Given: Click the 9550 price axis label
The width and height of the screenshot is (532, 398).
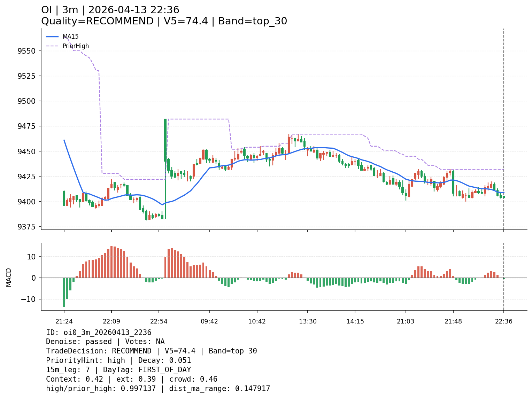Looking at the screenshot, I should (x=26, y=51).
